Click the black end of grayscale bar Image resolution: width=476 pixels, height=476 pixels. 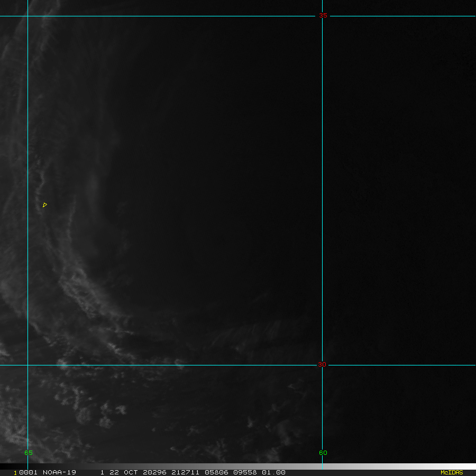(x=4, y=466)
